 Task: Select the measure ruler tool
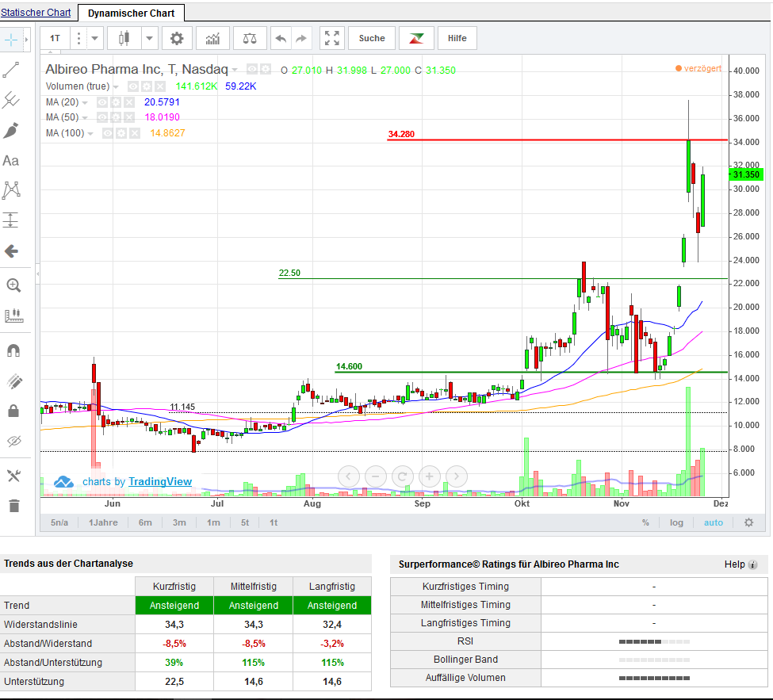pyautogui.click(x=13, y=316)
